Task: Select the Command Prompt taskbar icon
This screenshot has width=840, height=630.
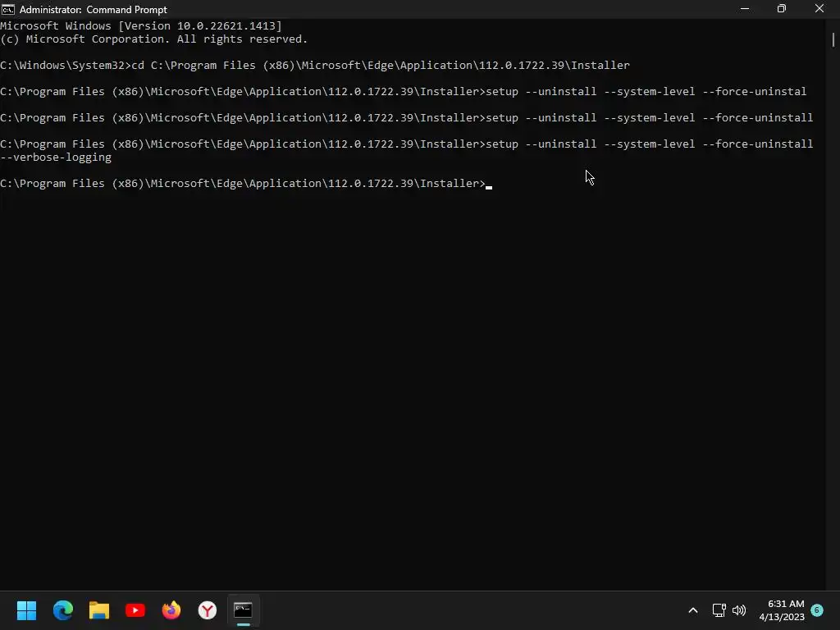Action: tap(243, 610)
